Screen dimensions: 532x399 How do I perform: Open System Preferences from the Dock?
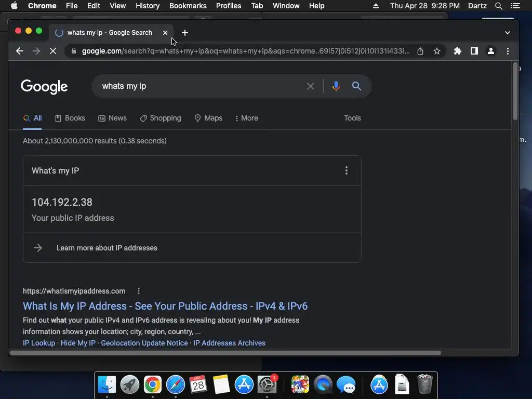click(x=267, y=384)
